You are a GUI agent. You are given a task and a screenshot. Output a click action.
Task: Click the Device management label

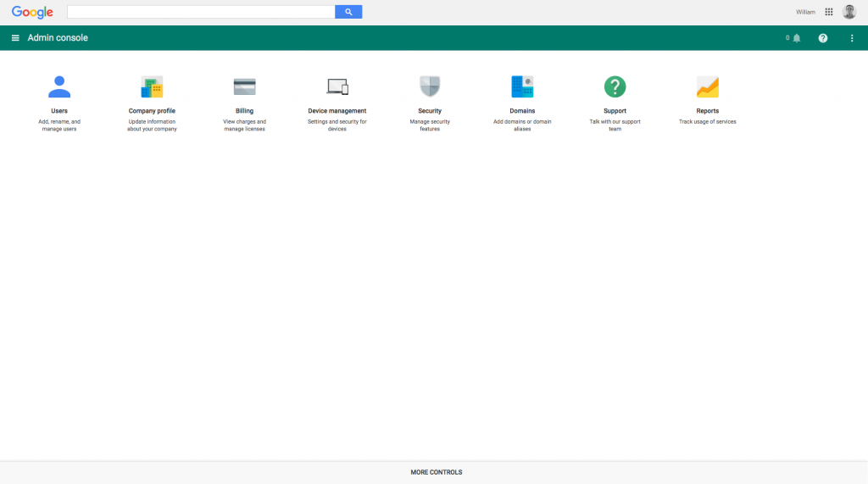tap(337, 111)
